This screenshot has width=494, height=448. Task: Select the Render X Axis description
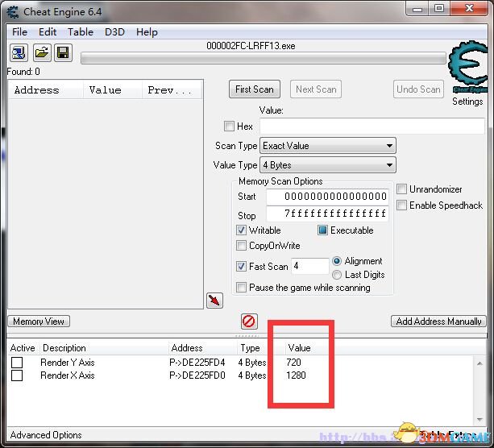[x=68, y=375]
